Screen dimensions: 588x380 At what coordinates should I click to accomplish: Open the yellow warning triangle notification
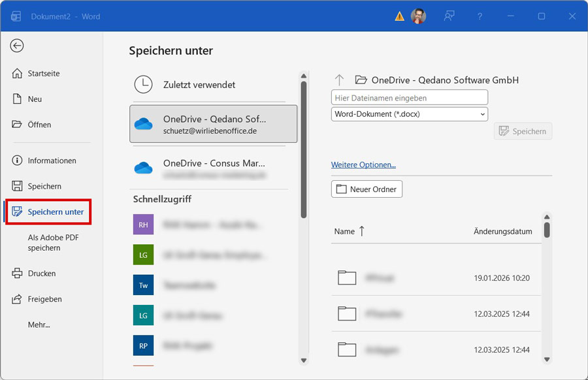click(x=400, y=16)
